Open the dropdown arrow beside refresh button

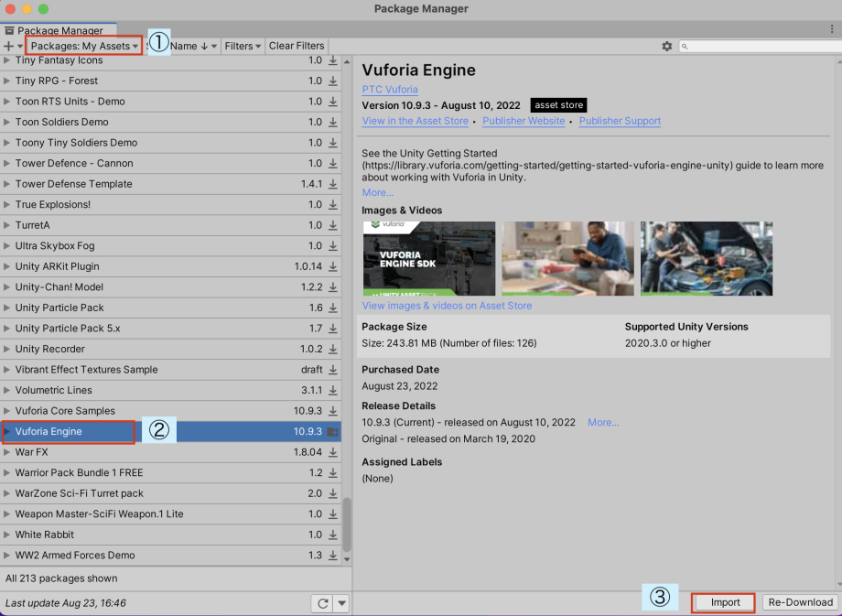pos(341,603)
